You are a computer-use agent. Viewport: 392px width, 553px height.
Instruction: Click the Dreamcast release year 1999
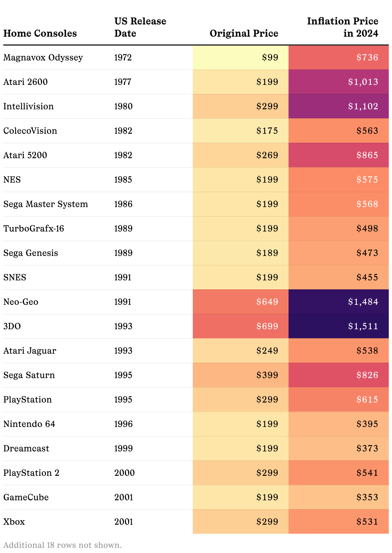pos(123,449)
